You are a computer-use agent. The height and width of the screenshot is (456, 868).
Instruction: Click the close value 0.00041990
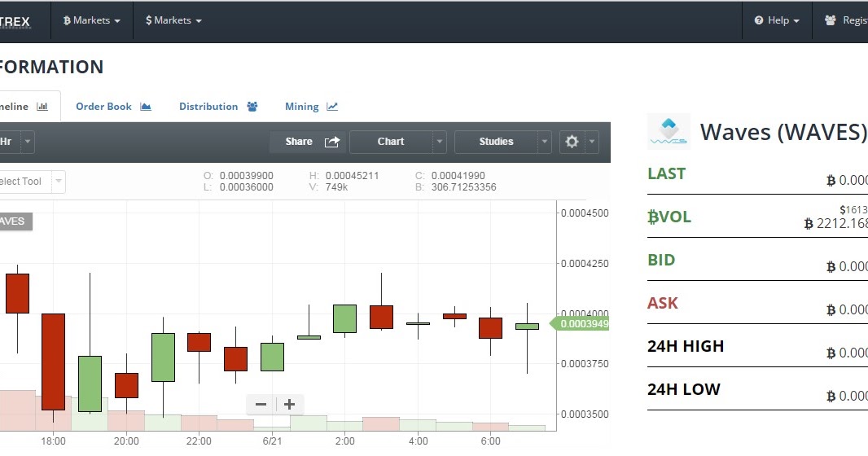[458, 175]
